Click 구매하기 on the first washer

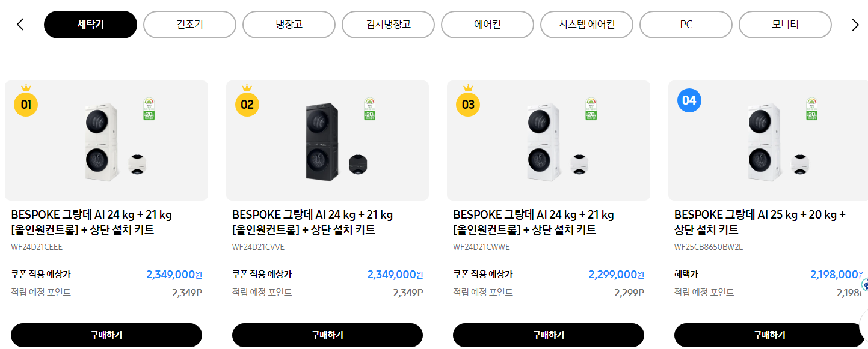coord(106,335)
